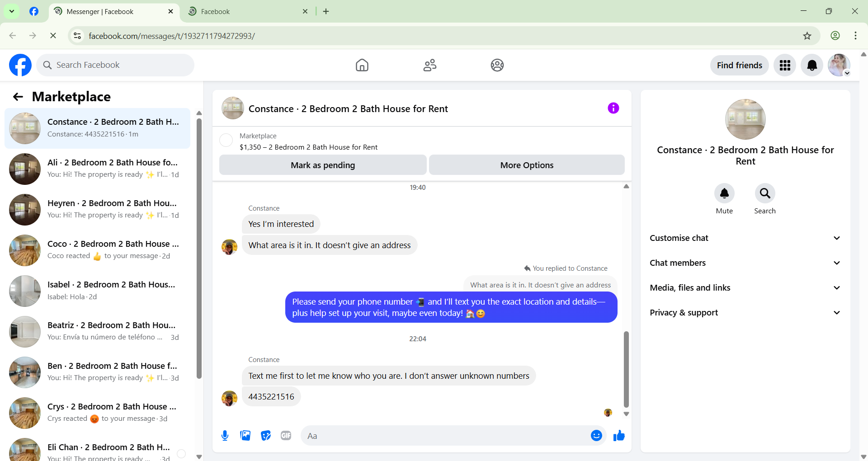The image size is (868, 461).
Task: Open Chrome profile icon
Action: (x=835, y=36)
